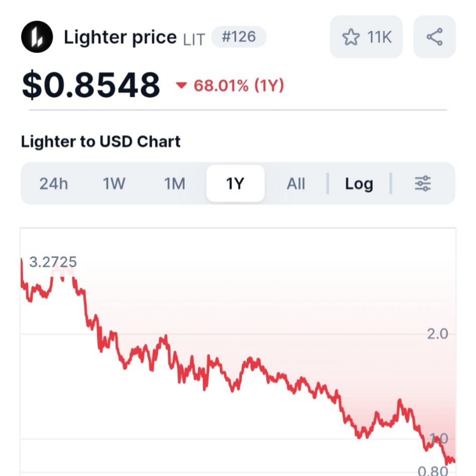The width and height of the screenshot is (476, 476).
Task: Click the Lighter price title
Action: pos(120,37)
